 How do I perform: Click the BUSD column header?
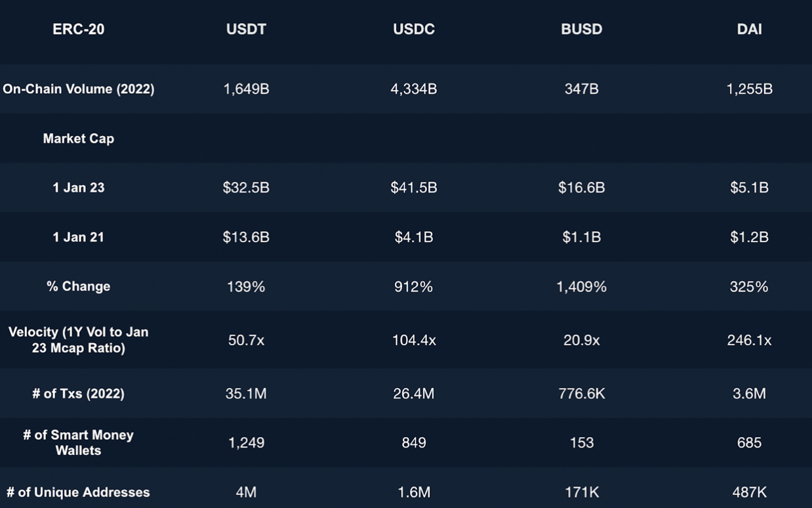[x=582, y=30]
